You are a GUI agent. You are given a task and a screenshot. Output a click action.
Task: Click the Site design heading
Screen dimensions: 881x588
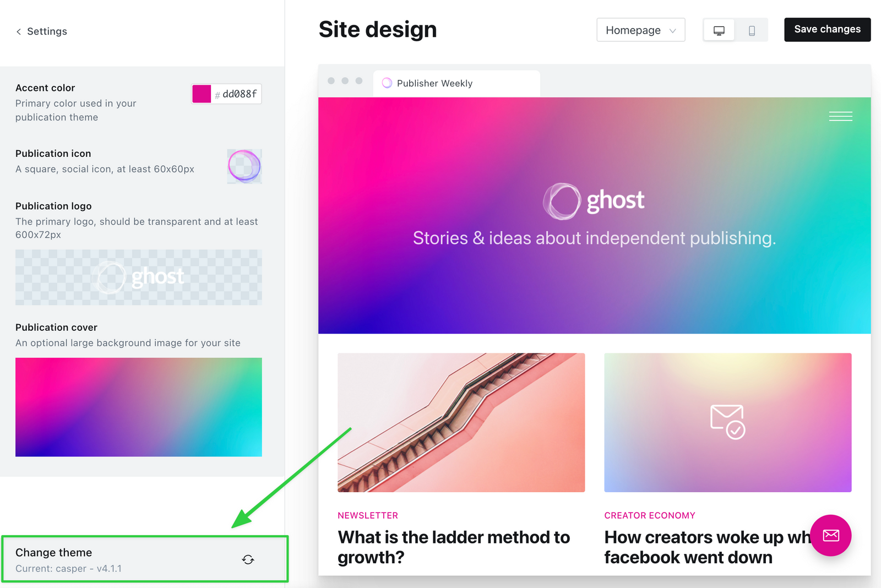click(378, 29)
